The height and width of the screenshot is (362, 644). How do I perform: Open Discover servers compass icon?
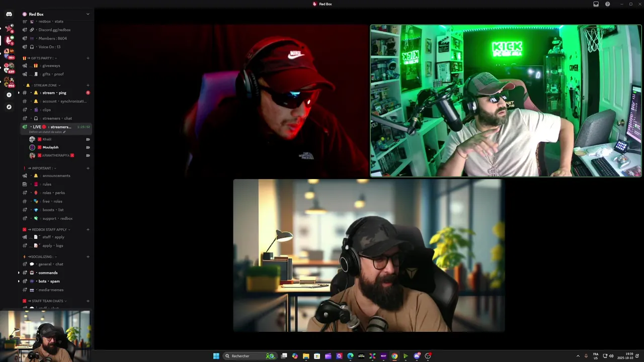(x=9, y=107)
